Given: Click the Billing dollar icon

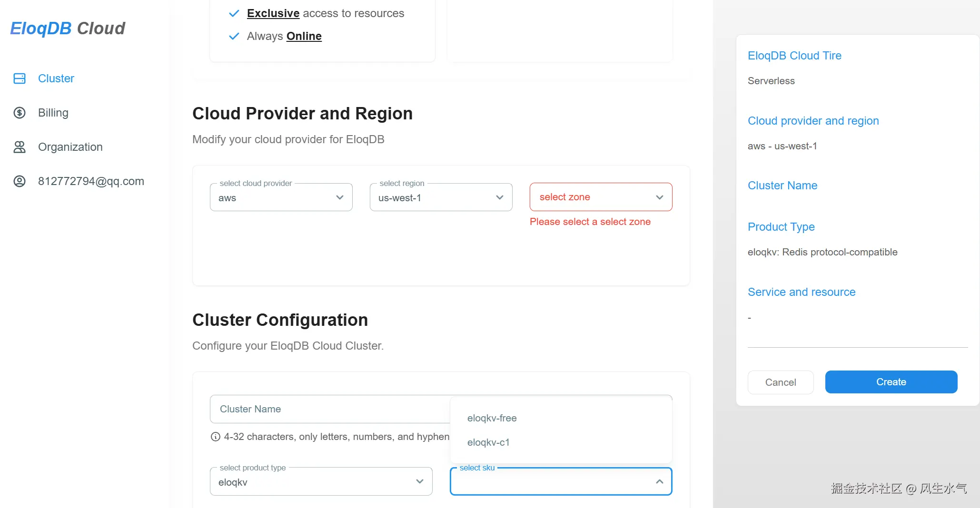Looking at the screenshot, I should coord(20,113).
